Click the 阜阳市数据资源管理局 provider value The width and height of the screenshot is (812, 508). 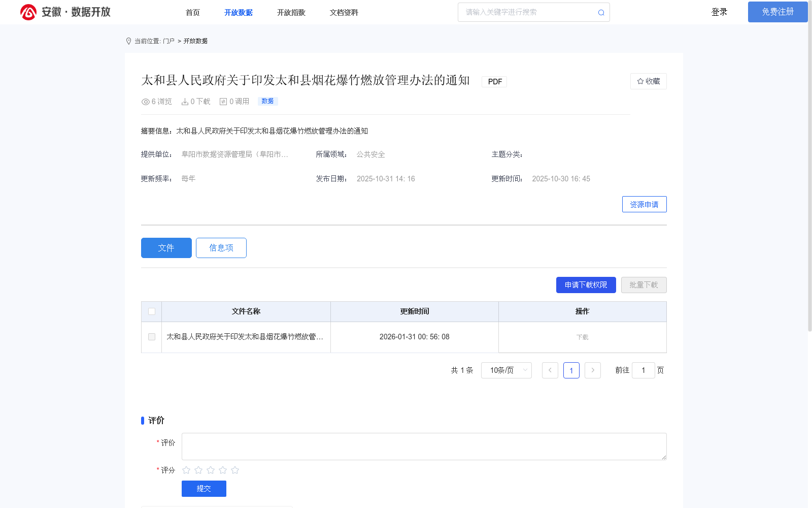235,154
